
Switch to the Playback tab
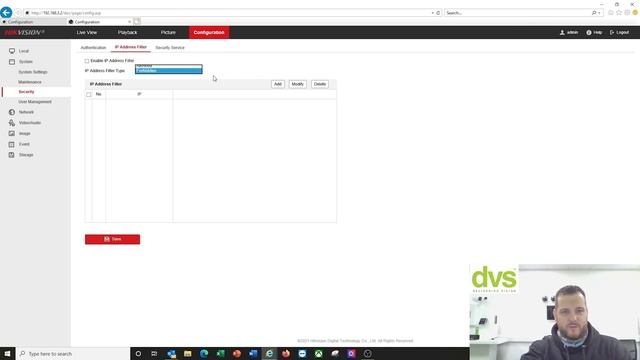(127, 32)
